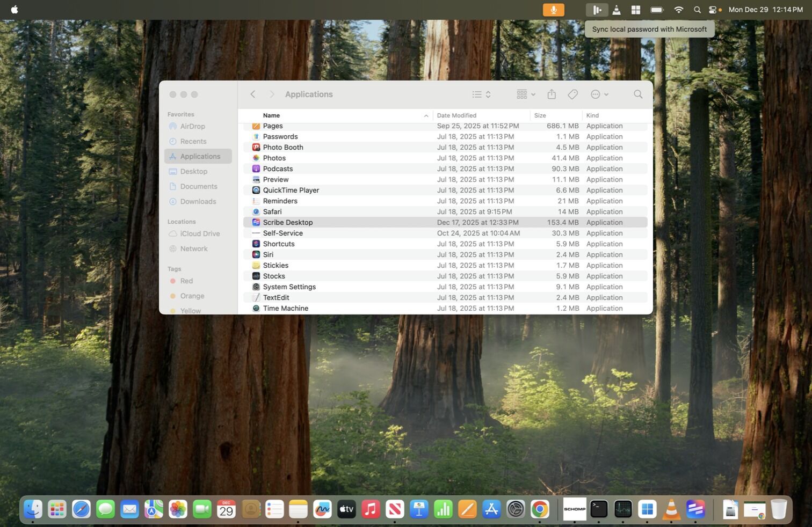Click the Wi-Fi status icon

click(x=678, y=10)
